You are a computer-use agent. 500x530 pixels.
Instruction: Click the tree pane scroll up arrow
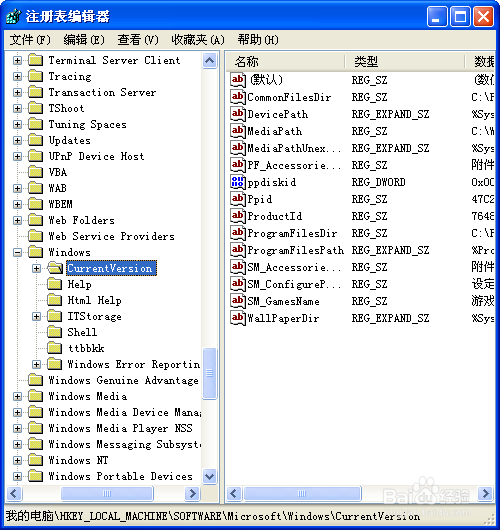point(210,61)
